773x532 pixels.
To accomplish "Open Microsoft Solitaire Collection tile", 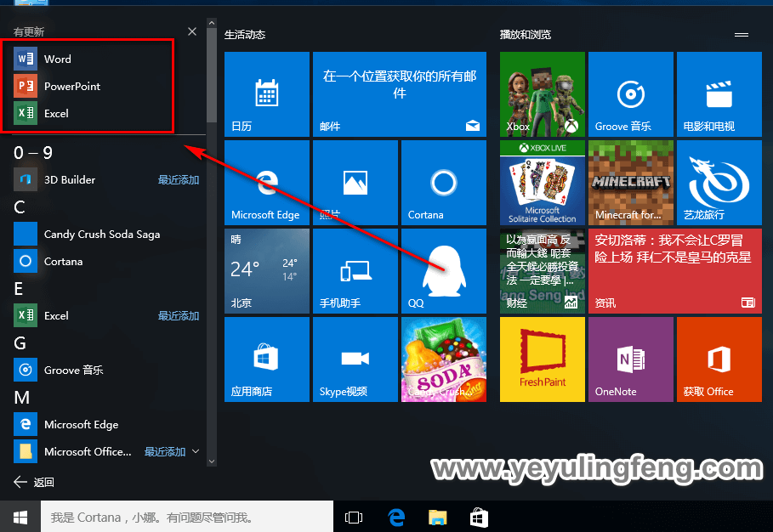I will point(543,182).
